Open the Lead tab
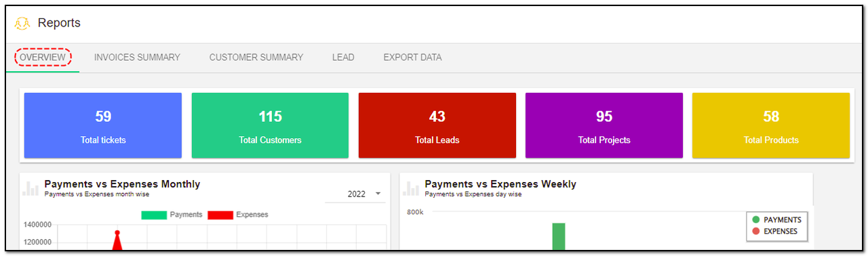Image resolution: width=868 pixels, height=256 pixels. [x=343, y=58]
